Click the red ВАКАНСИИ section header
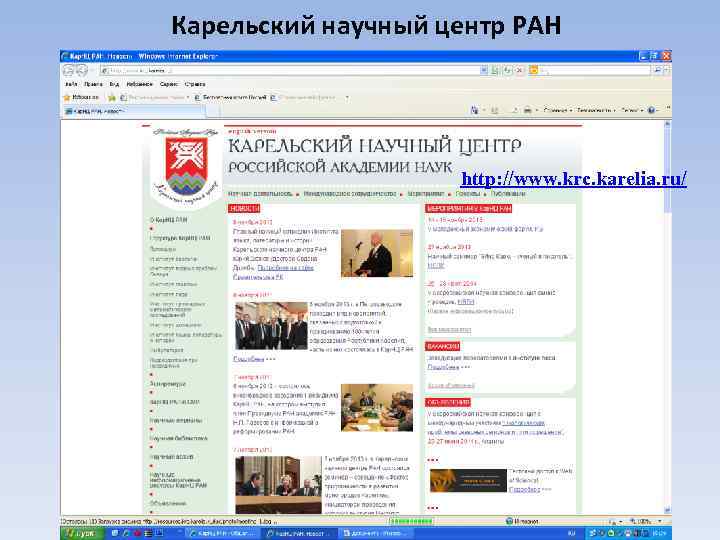720x540 pixels. tap(443, 346)
